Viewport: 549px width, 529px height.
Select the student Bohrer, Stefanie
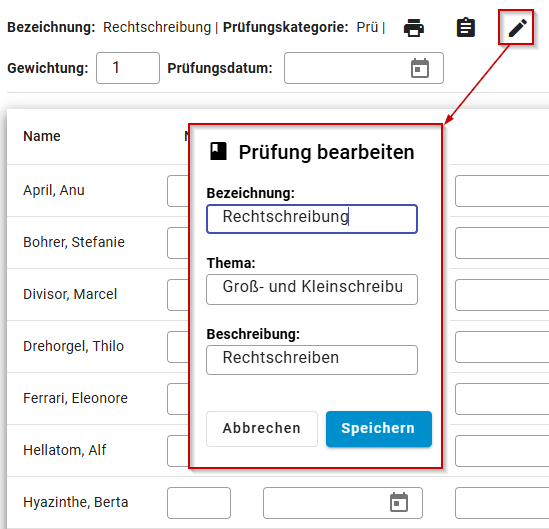click(x=74, y=242)
